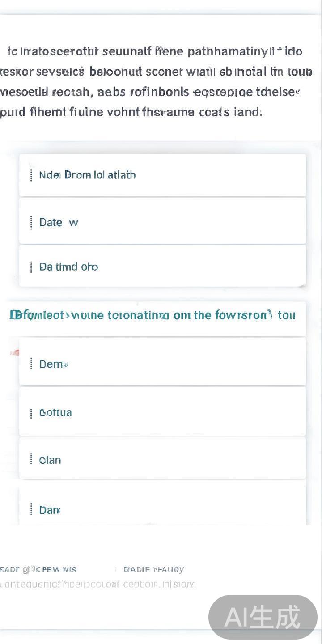The height and width of the screenshot is (644, 322).
Task: Pick the 'Olan' answer label
Action: click(50, 460)
